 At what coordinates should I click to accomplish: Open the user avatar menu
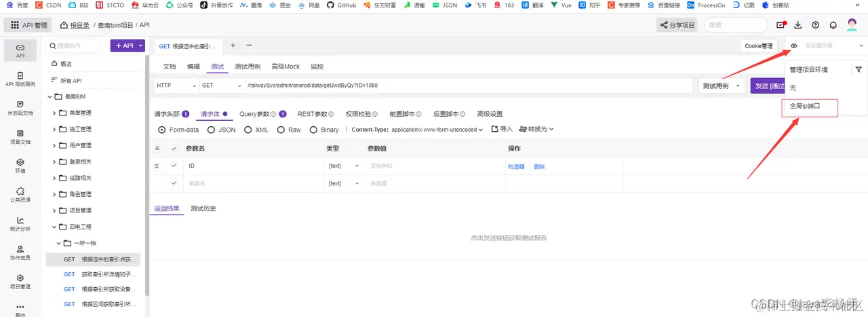tap(852, 25)
